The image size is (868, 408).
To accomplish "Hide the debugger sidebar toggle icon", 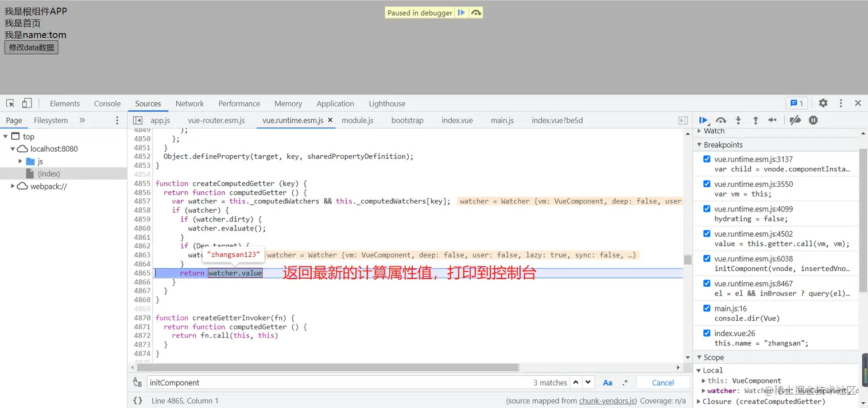I will tap(683, 120).
